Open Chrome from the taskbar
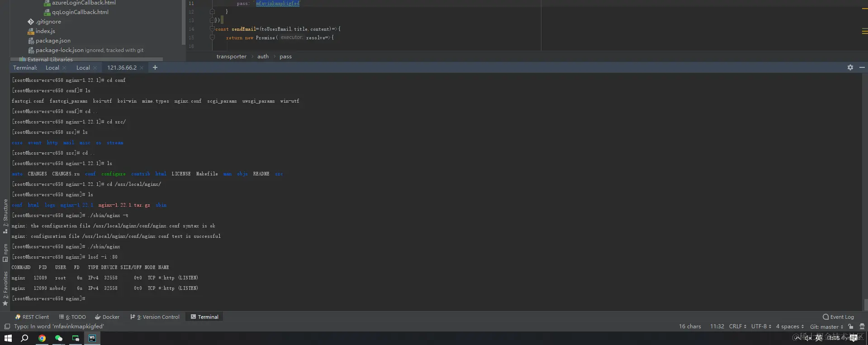Viewport: 868px width, 345px height. point(42,338)
